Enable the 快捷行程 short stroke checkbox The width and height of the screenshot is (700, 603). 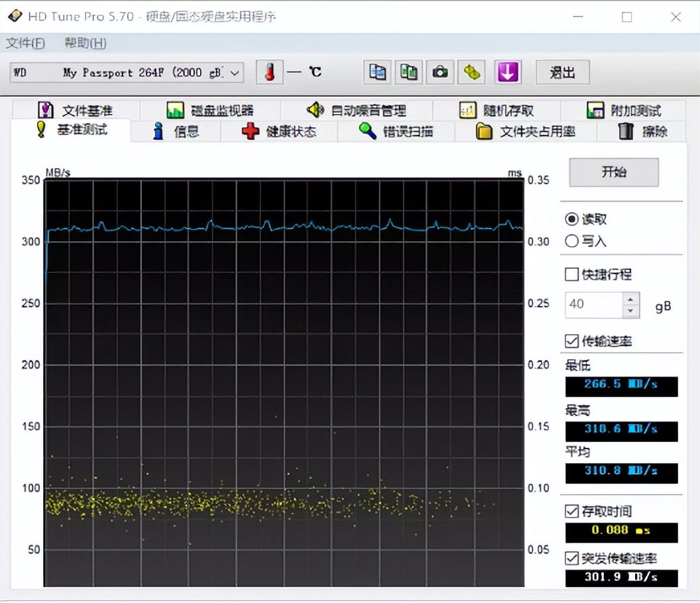[571, 274]
